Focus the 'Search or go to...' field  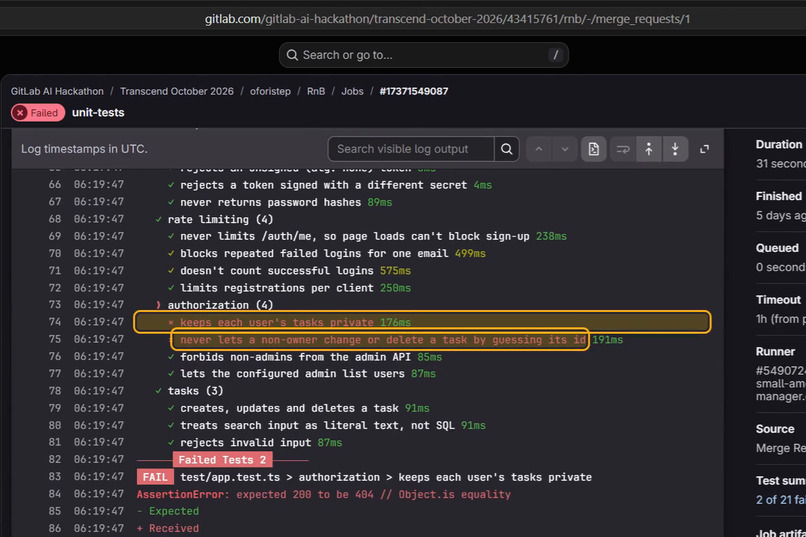tap(424, 55)
